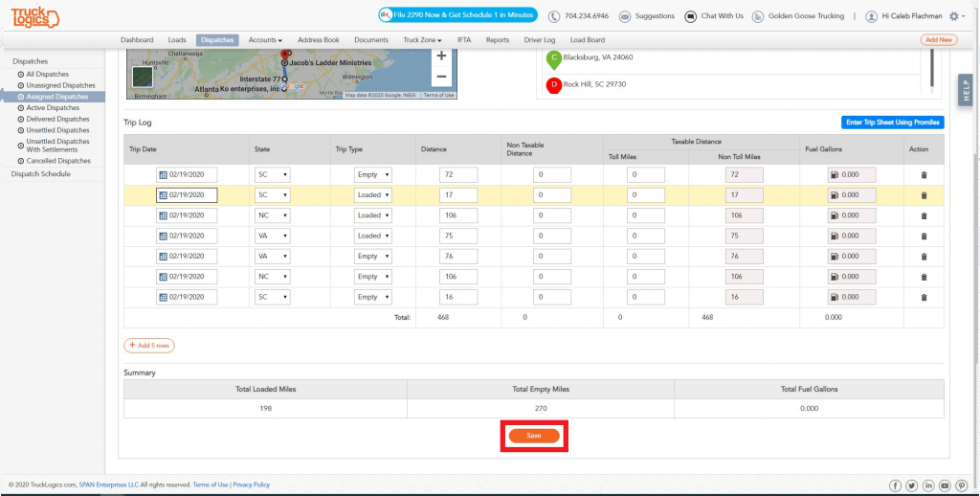
Task: Click the Golden Goose Trucking company icon
Action: pos(758,17)
